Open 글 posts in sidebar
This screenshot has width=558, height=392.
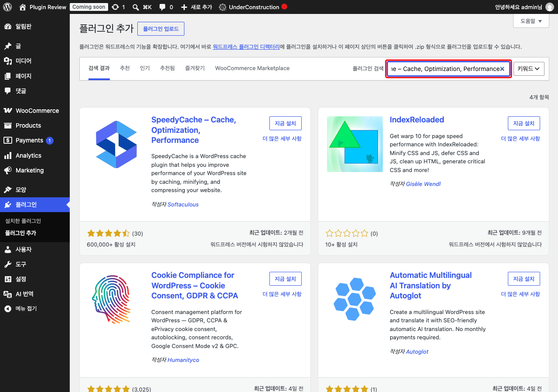coord(35,46)
